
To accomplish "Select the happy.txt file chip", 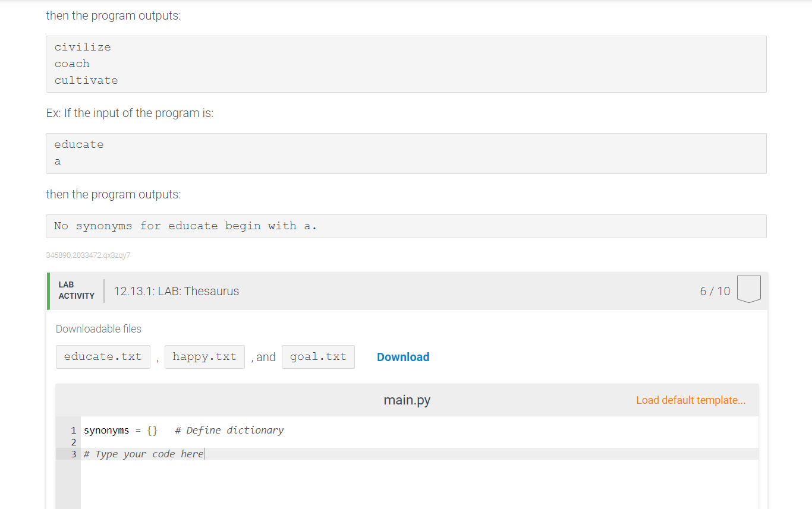I will 204,357.
